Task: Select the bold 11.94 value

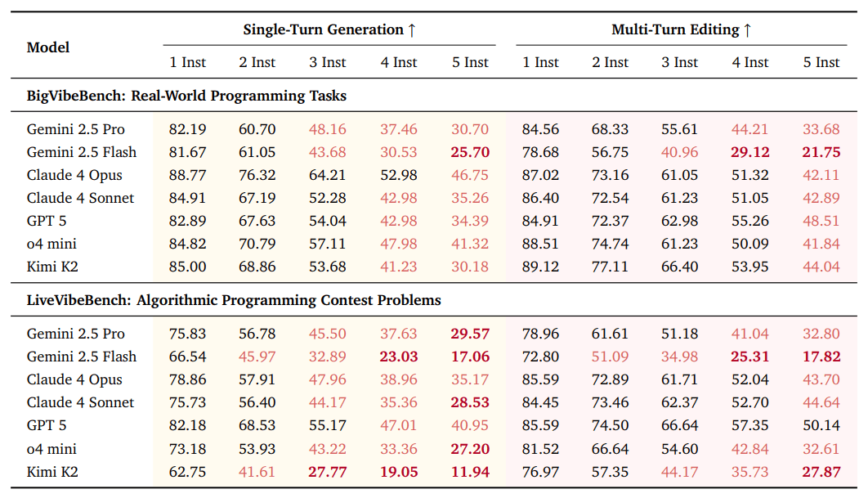Action: [470, 471]
